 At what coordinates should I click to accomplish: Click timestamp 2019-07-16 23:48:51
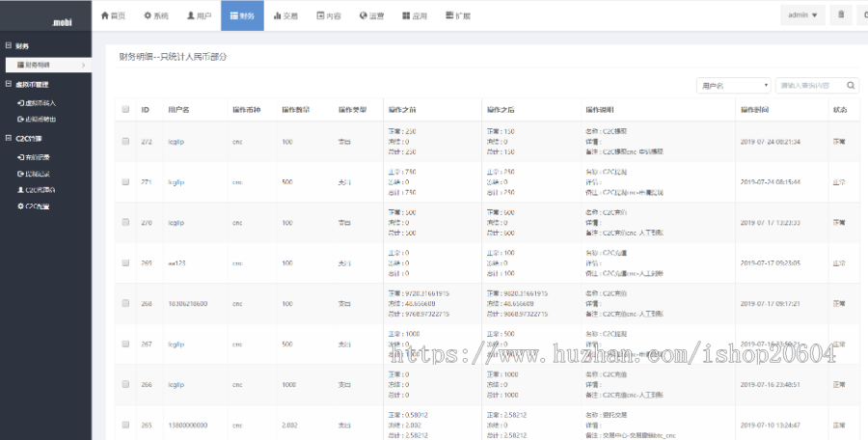[x=770, y=385]
